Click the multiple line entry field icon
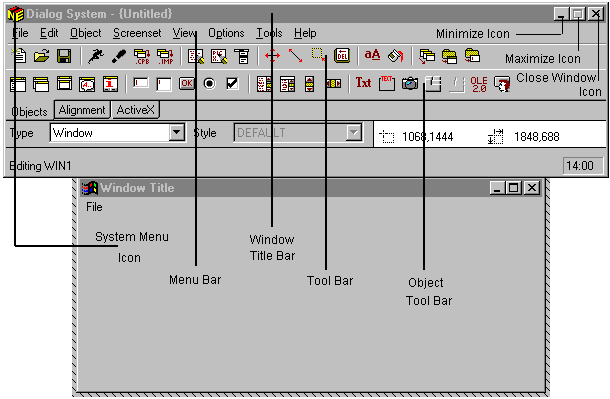Image resolution: width=610 pixels, height=399 pixels. [164, 84]
